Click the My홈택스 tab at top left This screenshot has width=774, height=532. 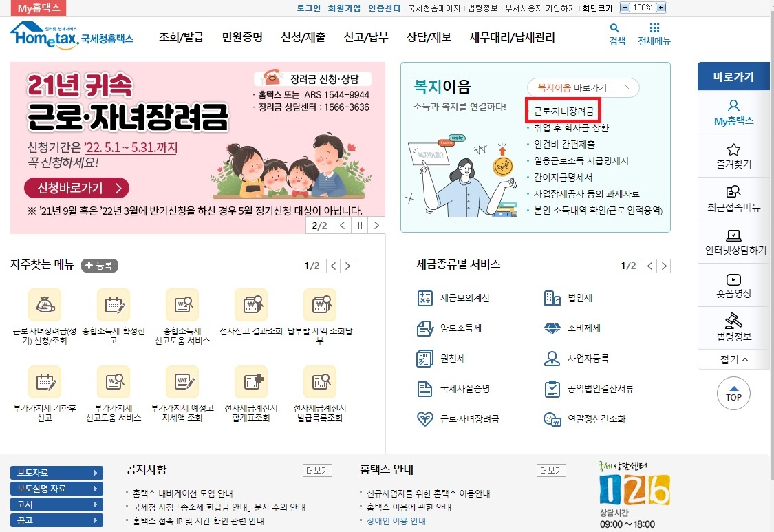pyautogui.click(x=38, y=8)
